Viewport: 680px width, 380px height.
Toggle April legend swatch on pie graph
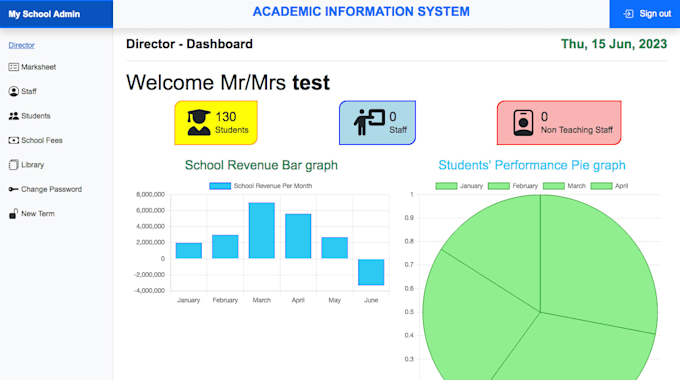602,186
